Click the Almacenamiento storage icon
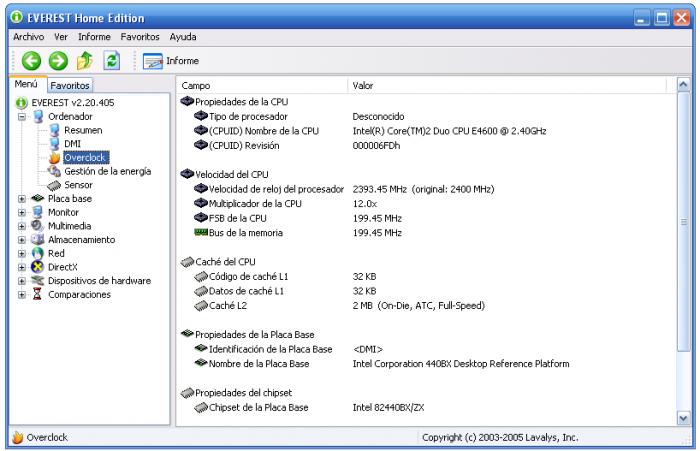 pos(38,240)
